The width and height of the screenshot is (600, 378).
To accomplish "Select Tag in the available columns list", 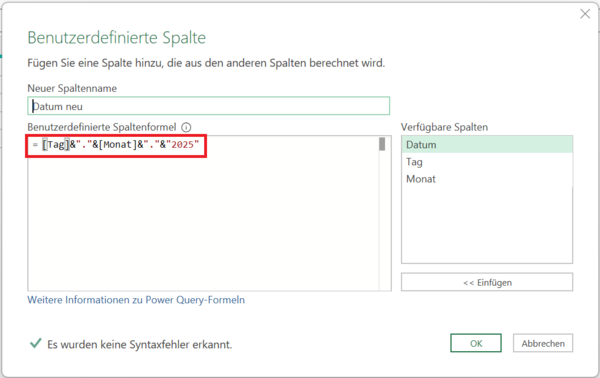I will (487, 162).
